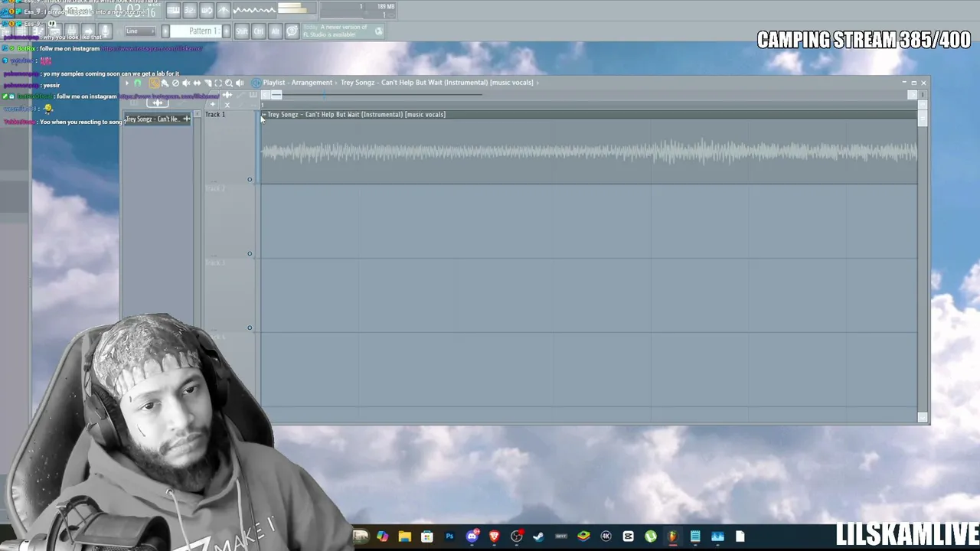Open Copilot from the taskbar

point(382,536)
